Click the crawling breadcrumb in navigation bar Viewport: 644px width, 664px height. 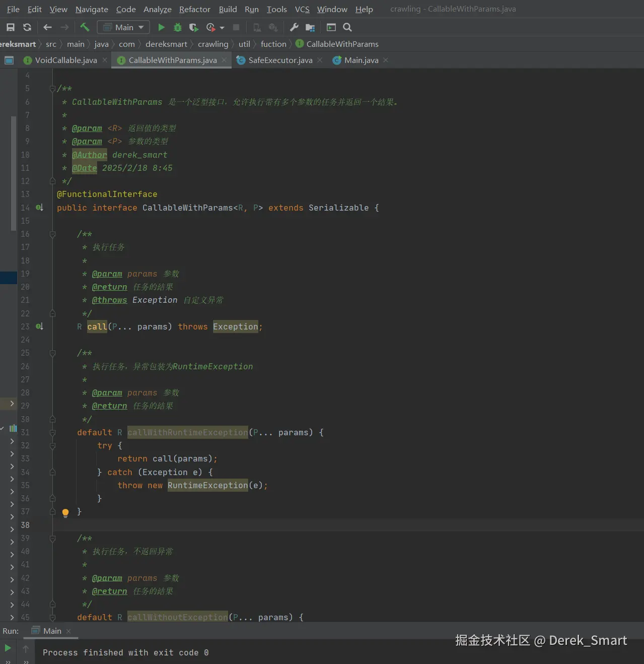click(212, 44)
